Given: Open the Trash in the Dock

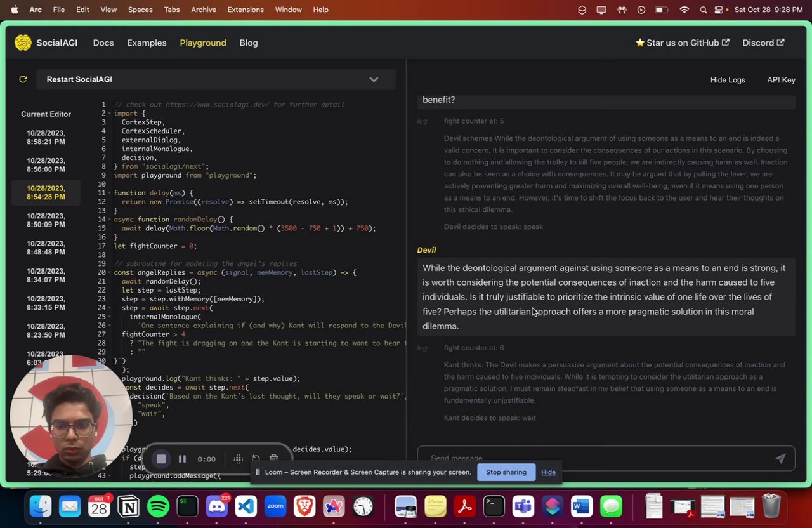Looking at the screenshot, I should tap(771, 506).
